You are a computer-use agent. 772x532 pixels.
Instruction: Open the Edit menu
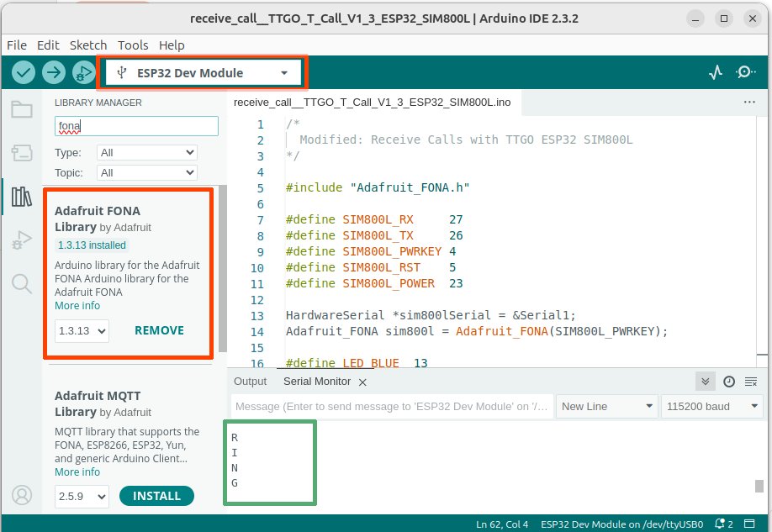point(48,45)
